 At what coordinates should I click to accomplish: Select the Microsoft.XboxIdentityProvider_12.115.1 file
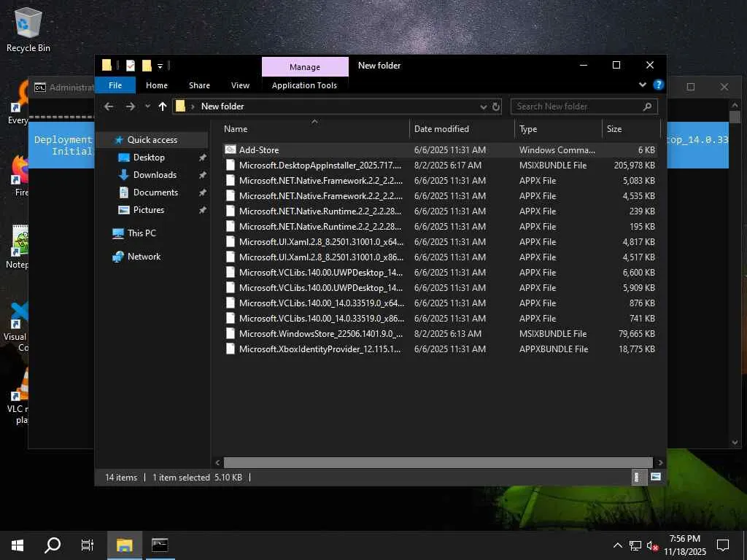(x=439, y=349)
